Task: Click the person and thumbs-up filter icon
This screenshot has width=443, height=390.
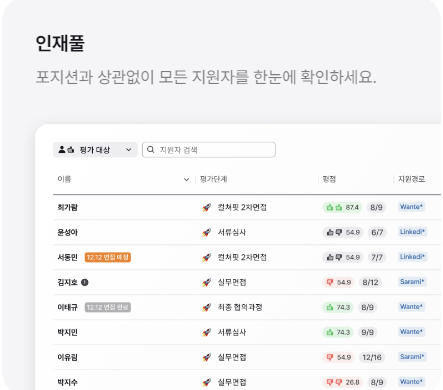Action: point(66,150)
